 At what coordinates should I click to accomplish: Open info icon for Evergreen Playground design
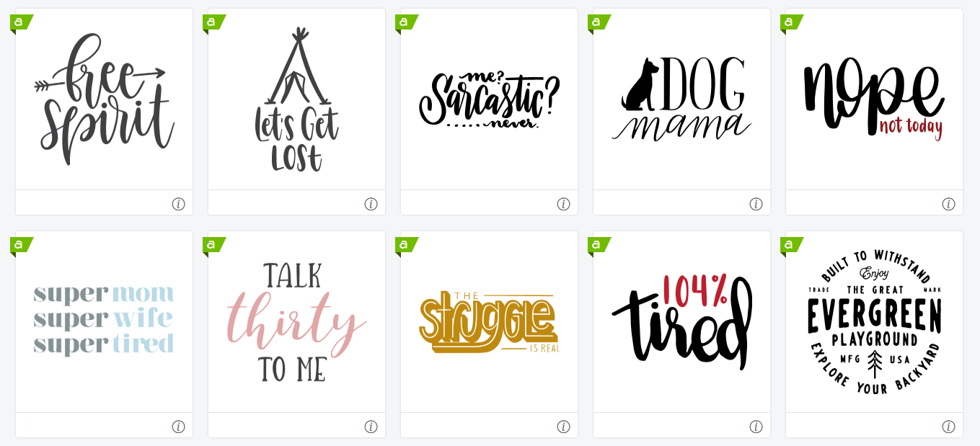tap(948, 427)
